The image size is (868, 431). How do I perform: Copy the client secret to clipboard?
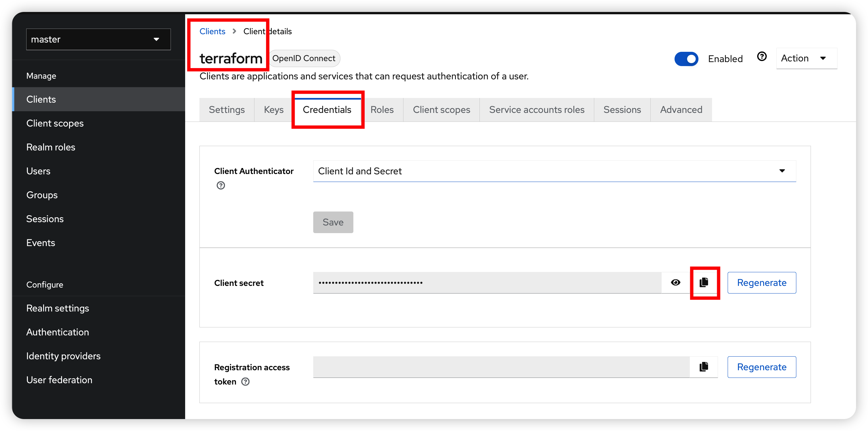pyautogui.click(x=704, y=283)
